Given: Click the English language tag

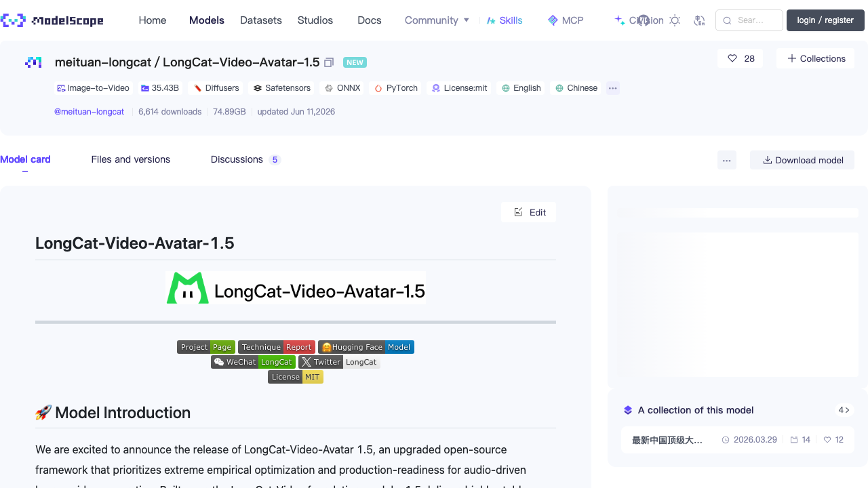Looking at the screenshot, I should [521, 88].
